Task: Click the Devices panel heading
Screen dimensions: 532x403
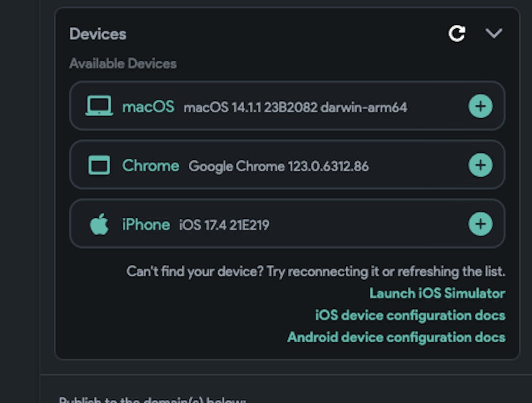Action: [x=98, y=34]
